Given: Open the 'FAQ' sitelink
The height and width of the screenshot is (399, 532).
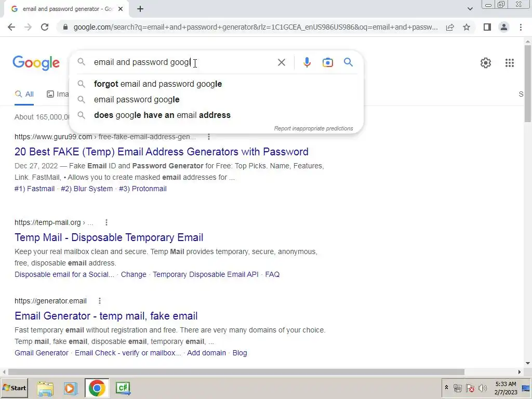Looking at the screenshot, I should (272, 274).
